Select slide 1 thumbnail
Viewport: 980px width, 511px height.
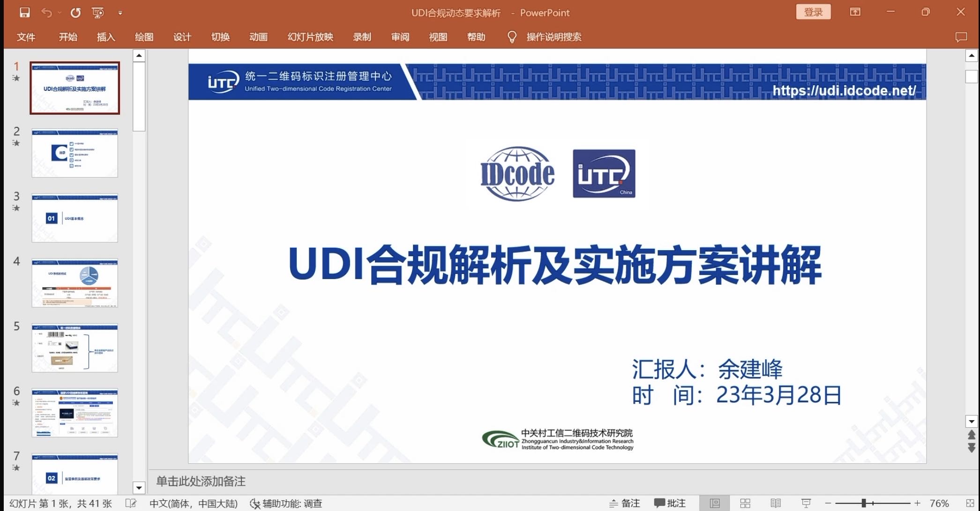75,88
